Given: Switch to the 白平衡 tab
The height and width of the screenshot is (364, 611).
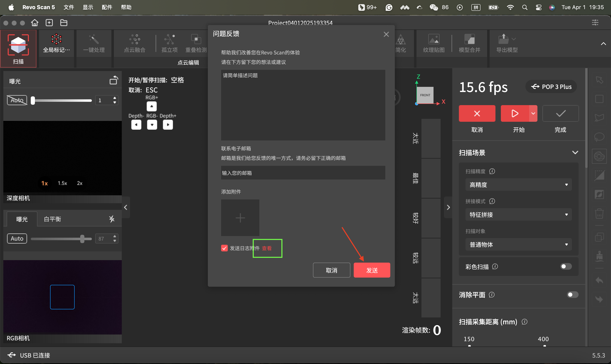Looking at the screenshot, I should [52, 219].
